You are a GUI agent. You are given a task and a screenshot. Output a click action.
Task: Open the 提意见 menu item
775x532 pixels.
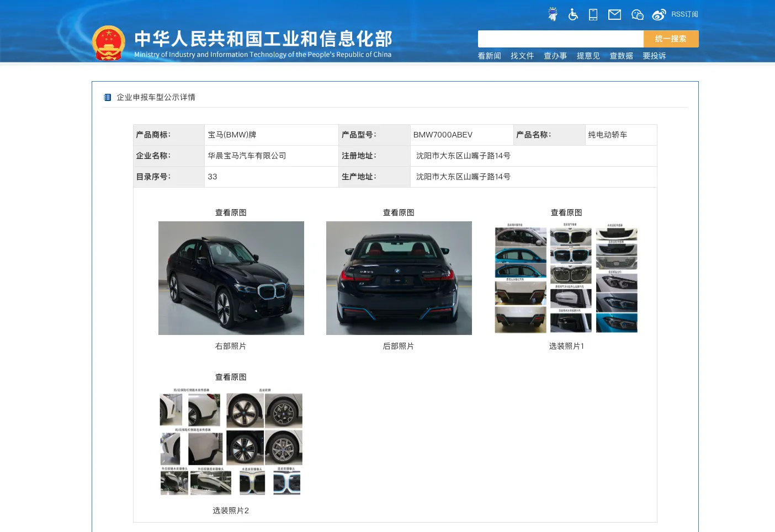coord(588,56)
